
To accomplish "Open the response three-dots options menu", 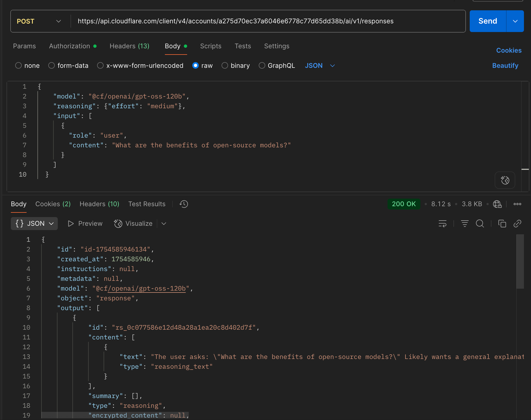I will click(x=517, y=204).
